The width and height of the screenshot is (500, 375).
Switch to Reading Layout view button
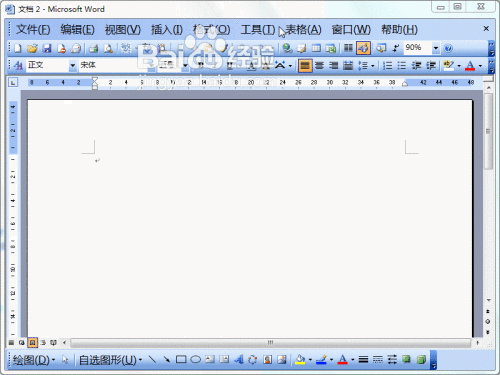[x=53, y=342]
